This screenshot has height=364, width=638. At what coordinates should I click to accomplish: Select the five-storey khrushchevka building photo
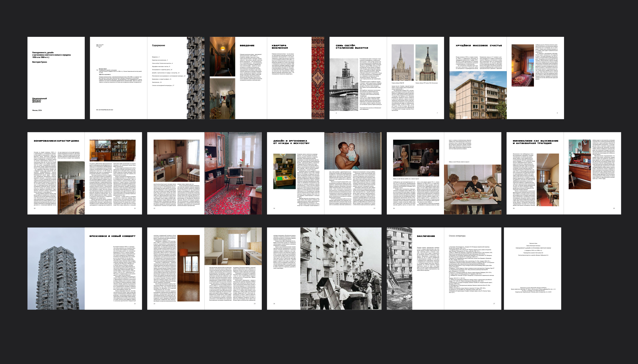click(x=478, y=95)
